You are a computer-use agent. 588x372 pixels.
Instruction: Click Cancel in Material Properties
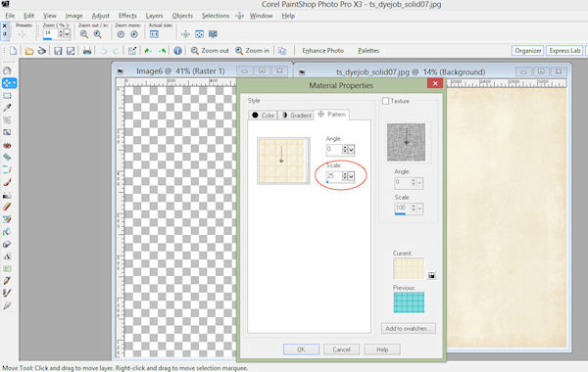tap(341, 349)
